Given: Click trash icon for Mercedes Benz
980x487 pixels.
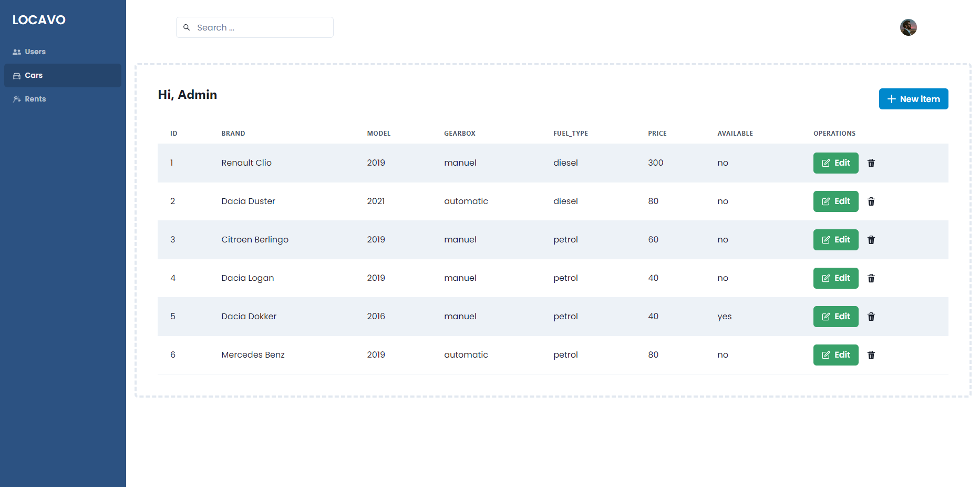Looking at the screenshot, I should point(871,355).
